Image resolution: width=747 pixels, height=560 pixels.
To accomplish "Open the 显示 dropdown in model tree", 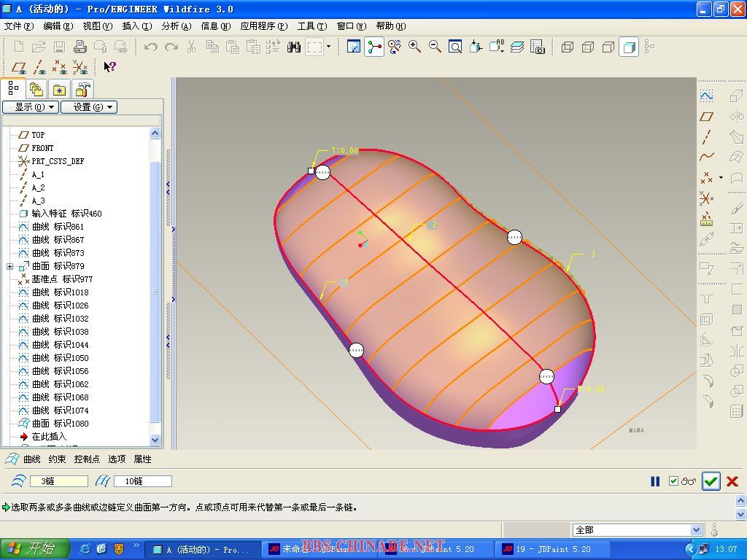I will tap(30, 107).
